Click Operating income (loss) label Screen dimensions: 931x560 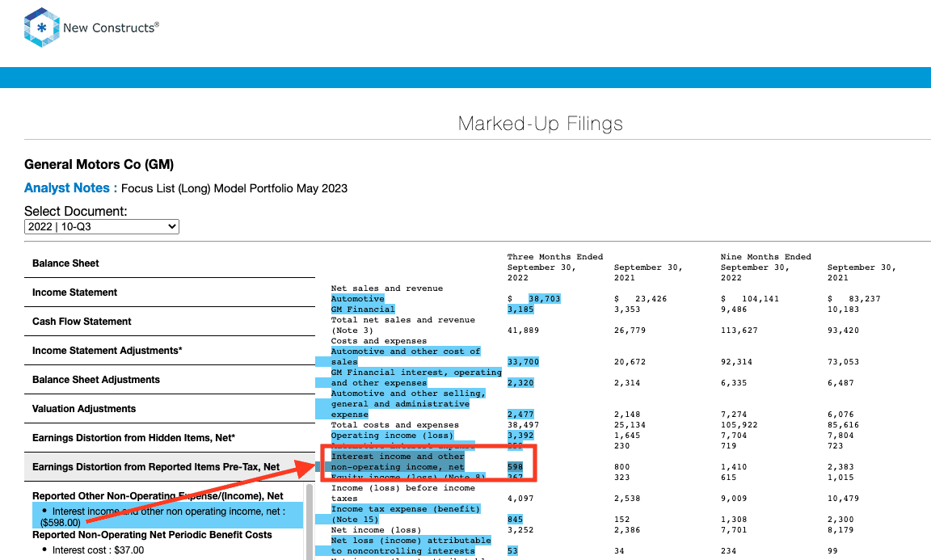point(392,436)
